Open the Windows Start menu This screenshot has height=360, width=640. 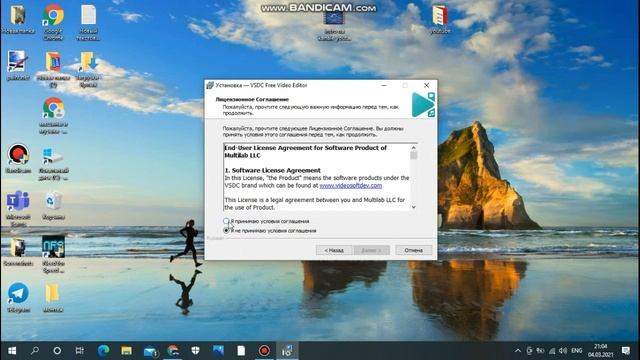[12, 351]
